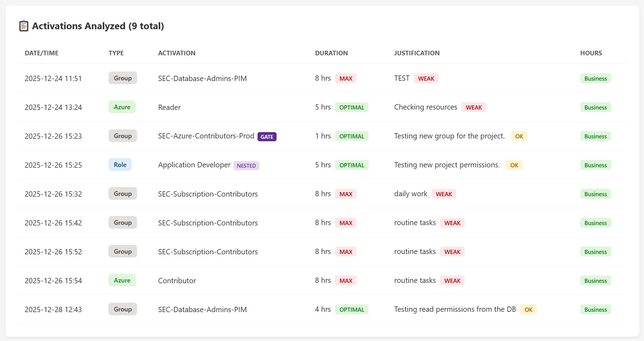This screenshot has height=341, width=644.
Task: Click the WEAK badge beside TEST justification
Action: [426, 79]
